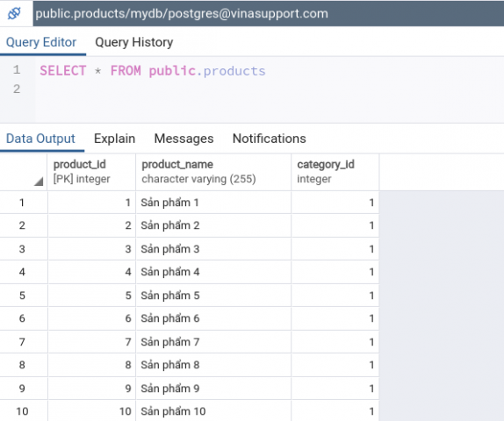504x421 pixels.
Task: Switch to the Query History tab
Action: (134, 42)
